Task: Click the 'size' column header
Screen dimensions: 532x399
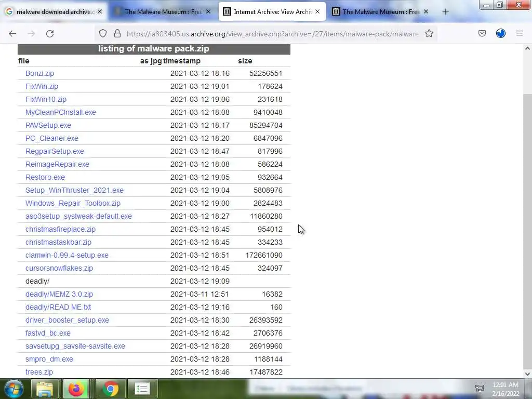Action: click(245, 61)
